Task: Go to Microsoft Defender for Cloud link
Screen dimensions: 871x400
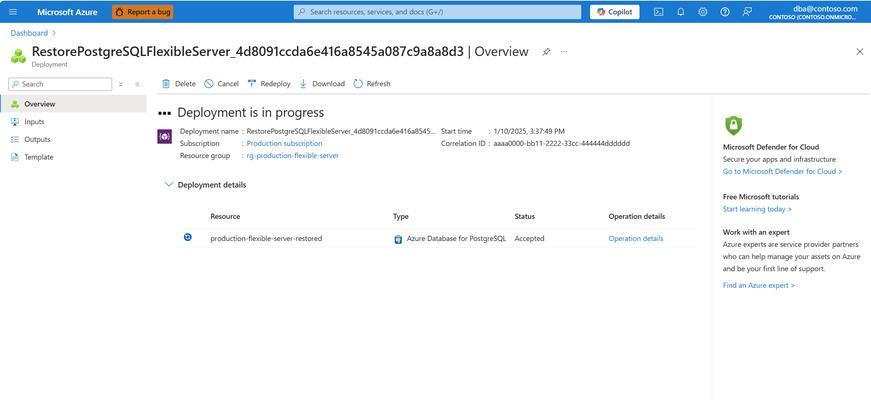Action: (782, 172)
